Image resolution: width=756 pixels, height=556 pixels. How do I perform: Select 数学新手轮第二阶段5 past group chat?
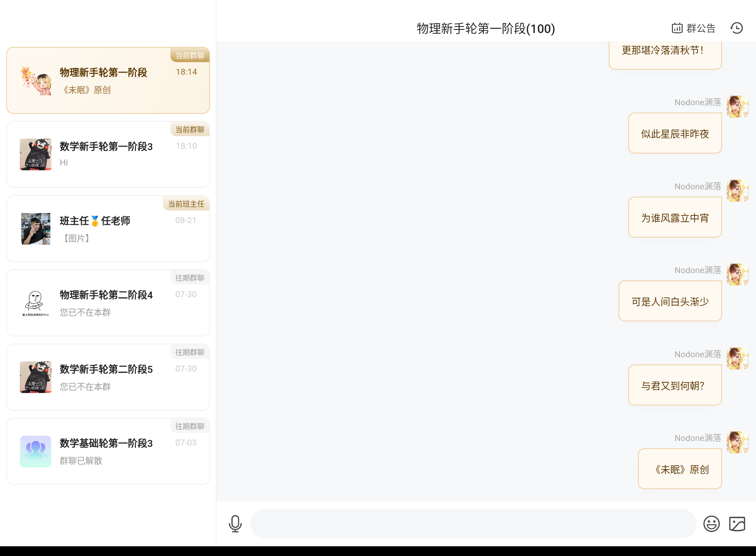108,377
